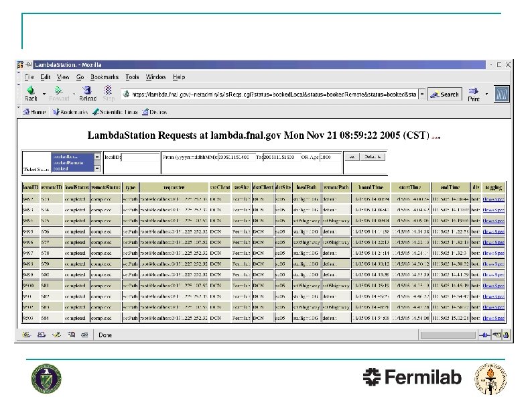Click the small button left of Defaults
Screen dimensions: 532x399
pyautogui.click(x=352, y=156)
